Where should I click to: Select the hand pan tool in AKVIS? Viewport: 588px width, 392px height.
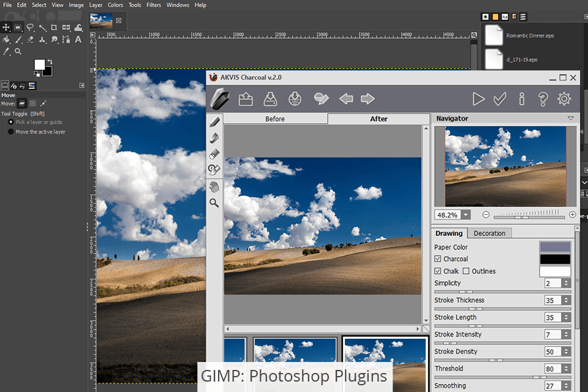[x=214, y=187]
